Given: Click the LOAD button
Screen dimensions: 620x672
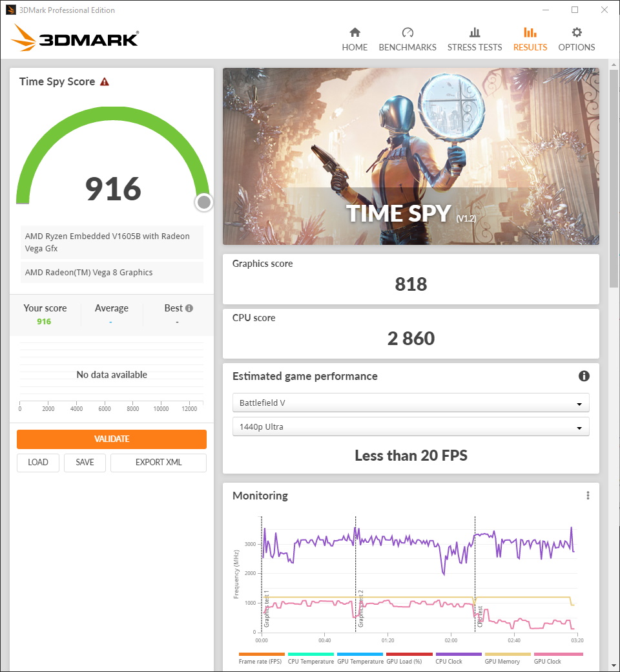Looking at the screenshot, I should point(37,463).
